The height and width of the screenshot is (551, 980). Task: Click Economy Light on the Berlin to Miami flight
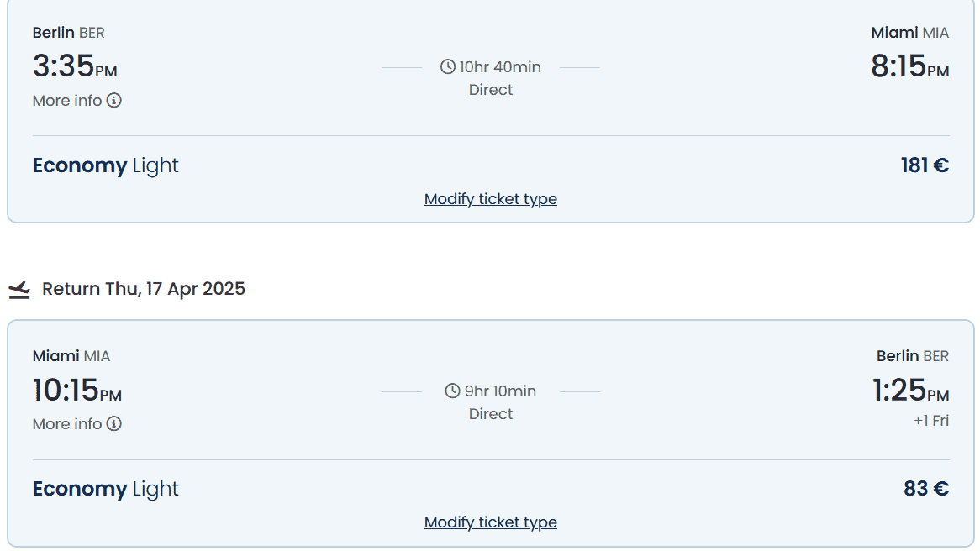106,165
